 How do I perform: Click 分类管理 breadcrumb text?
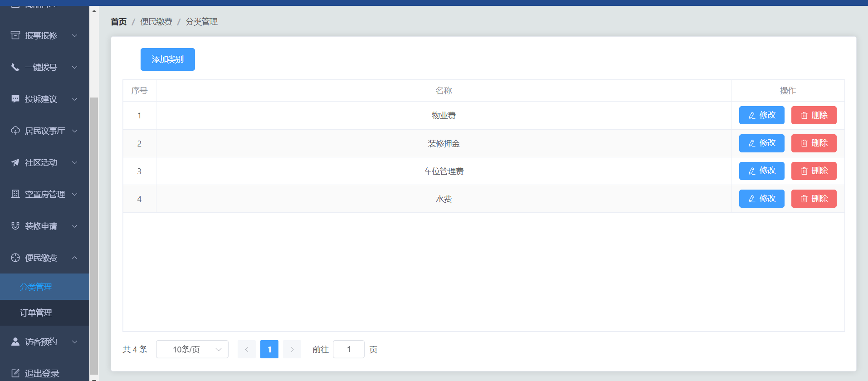(x=201, y=22)
